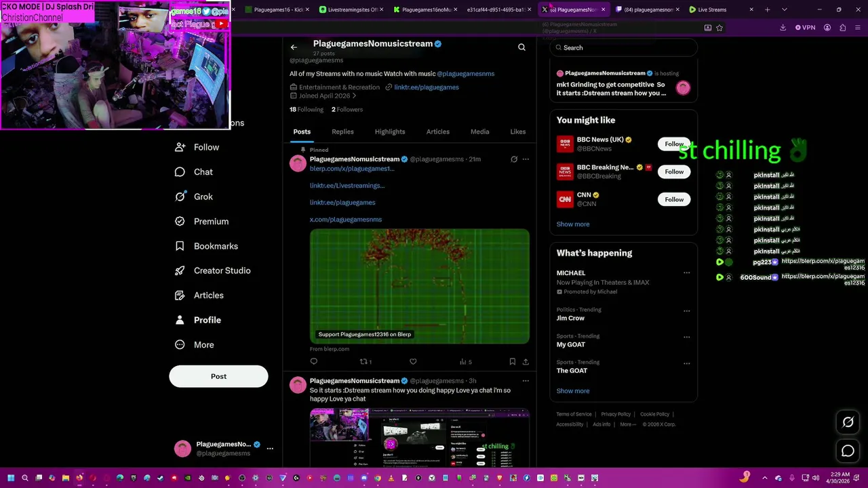Reply to the pinned post
Image resolution: width=868 pixels, height=488 pixels.
(x=314, y=362)
